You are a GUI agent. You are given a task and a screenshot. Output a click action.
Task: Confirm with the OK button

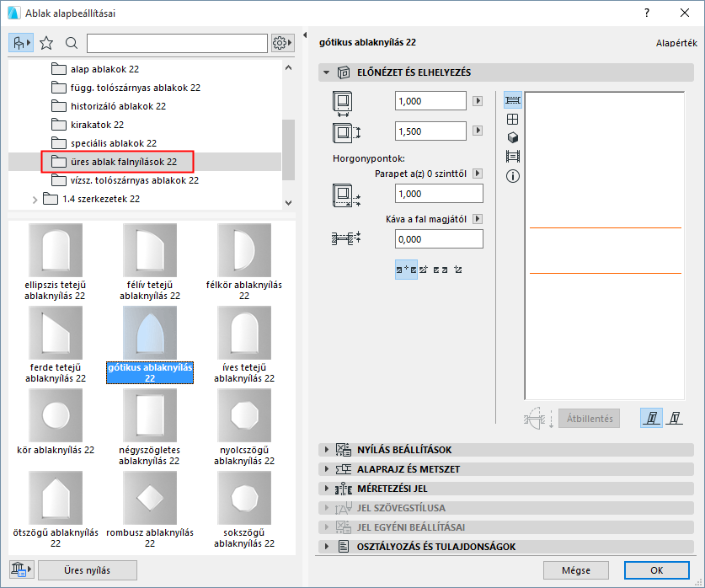click(x=656, y=570)
